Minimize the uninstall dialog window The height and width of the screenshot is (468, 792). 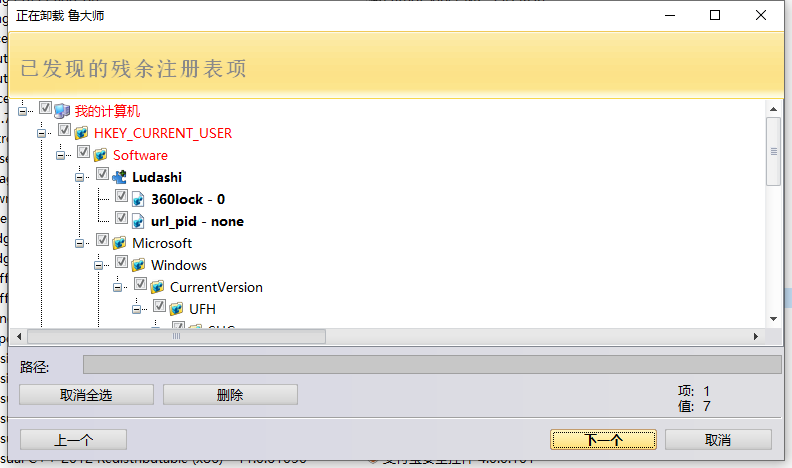click(670, 15)
